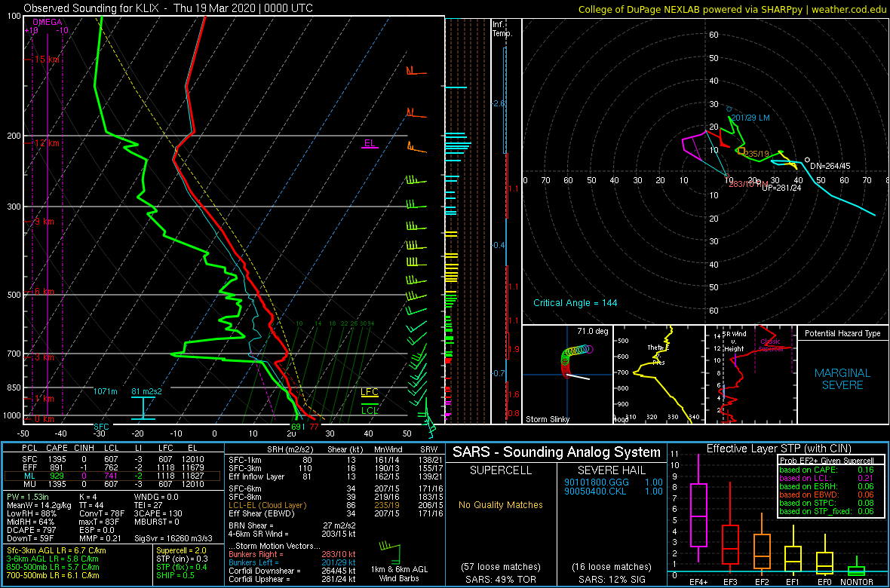Viewport: 890px width, 588px height.
Task: Click the '3CAPE = 130' value
Action: (x=159, y=514)
